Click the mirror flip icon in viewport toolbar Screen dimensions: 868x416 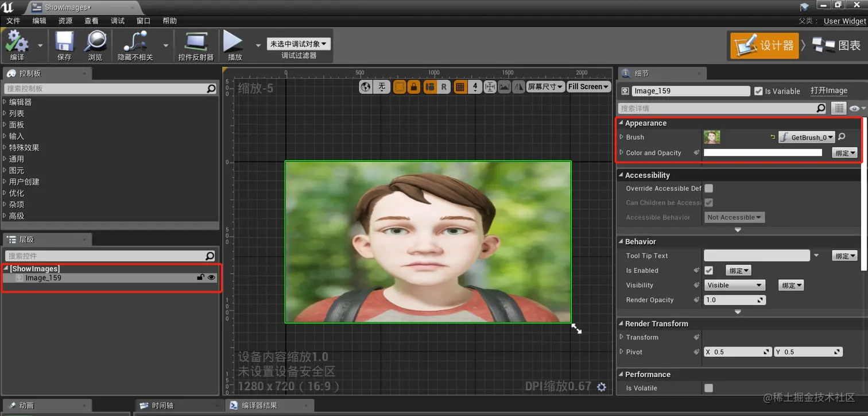coord(518,87)
